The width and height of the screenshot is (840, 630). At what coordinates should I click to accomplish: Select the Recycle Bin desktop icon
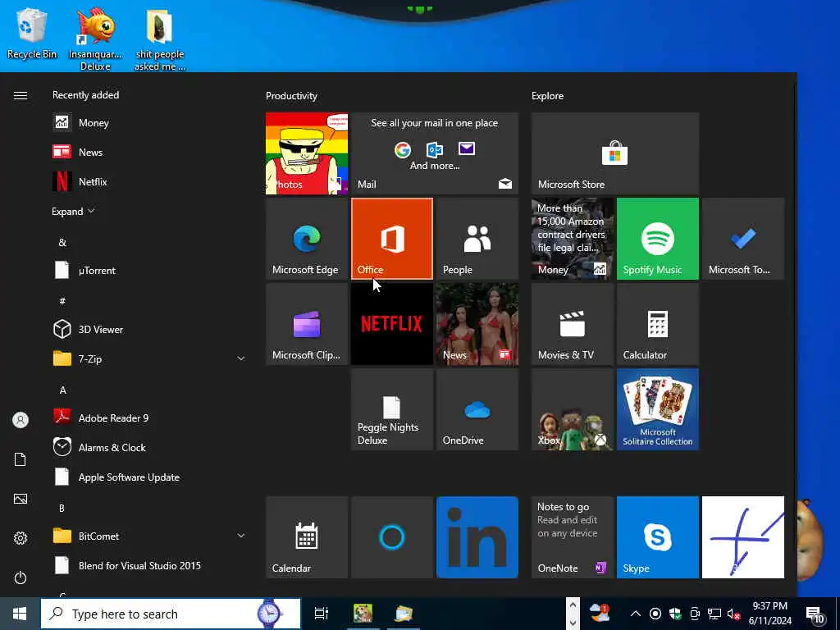32,33
